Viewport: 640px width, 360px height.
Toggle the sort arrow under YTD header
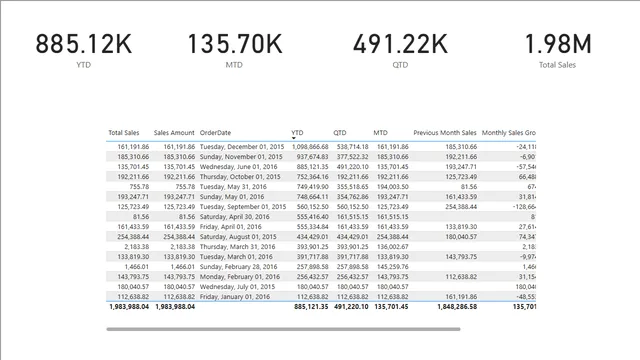tap(293, 138)
